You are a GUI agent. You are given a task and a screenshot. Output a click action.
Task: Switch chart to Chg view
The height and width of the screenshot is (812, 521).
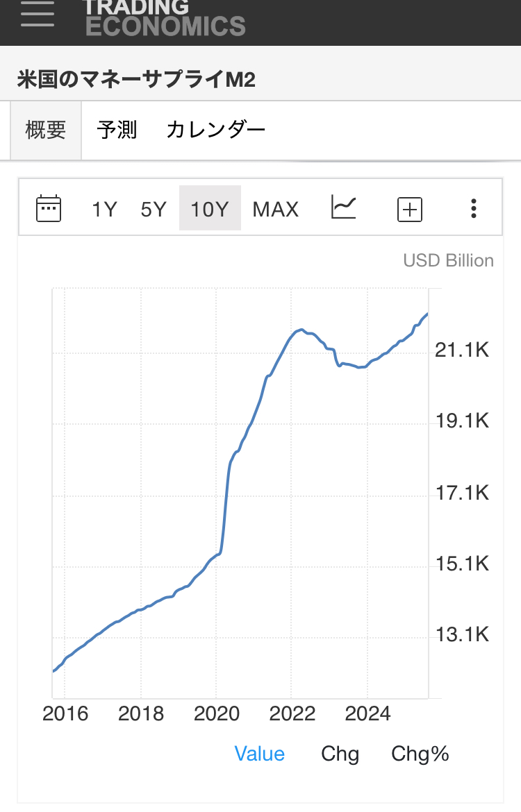340,754
